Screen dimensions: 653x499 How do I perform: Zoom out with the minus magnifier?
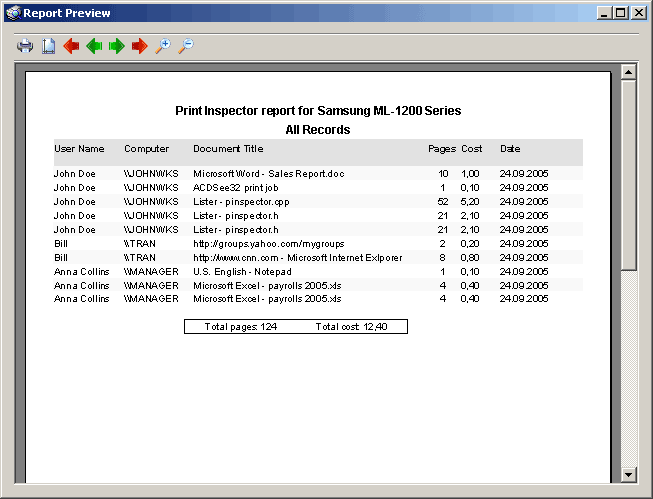[186, 46]
